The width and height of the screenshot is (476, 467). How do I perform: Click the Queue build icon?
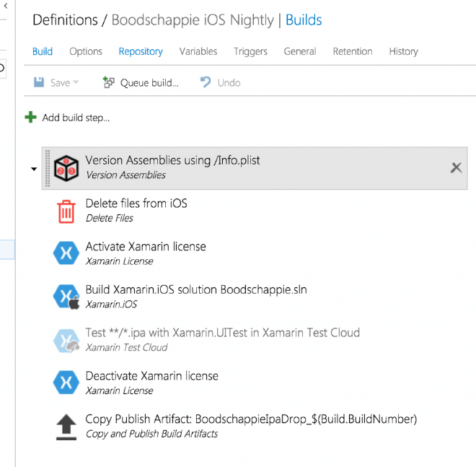109,82
